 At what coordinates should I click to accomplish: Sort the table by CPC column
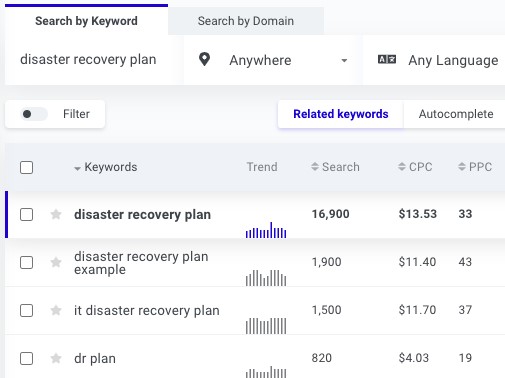[x=415, y=167]
